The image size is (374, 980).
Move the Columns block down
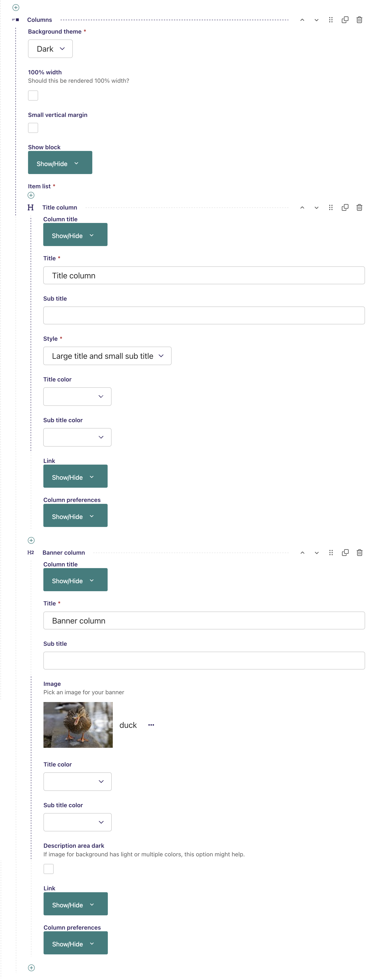click(x=316, y=20)
